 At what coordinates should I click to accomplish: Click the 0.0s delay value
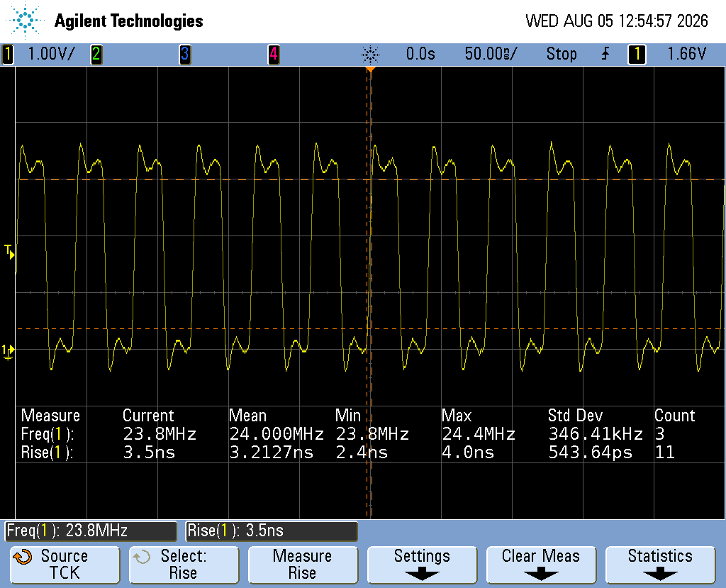420,54
